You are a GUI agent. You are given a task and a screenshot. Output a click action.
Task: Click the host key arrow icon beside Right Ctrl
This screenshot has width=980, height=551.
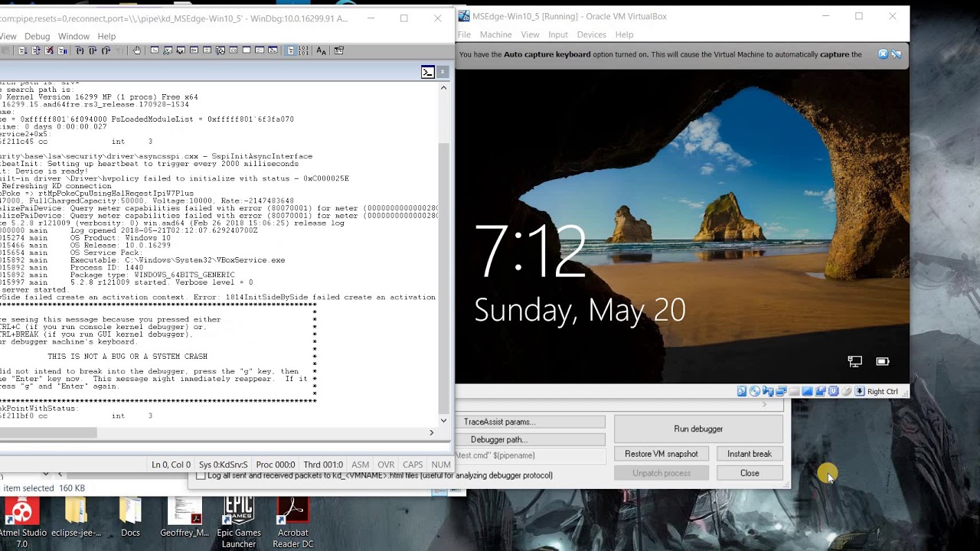860,391
